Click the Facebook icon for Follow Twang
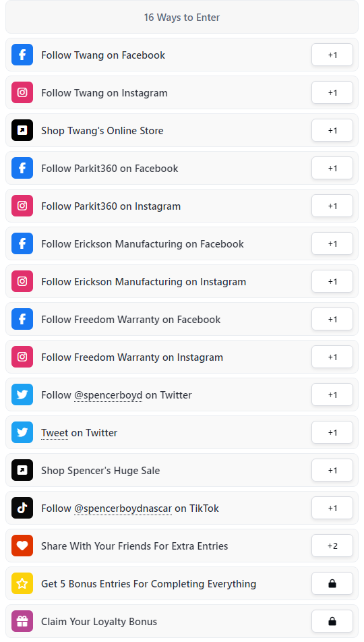This screenshot has height=642, width=364. coord(22,55)
